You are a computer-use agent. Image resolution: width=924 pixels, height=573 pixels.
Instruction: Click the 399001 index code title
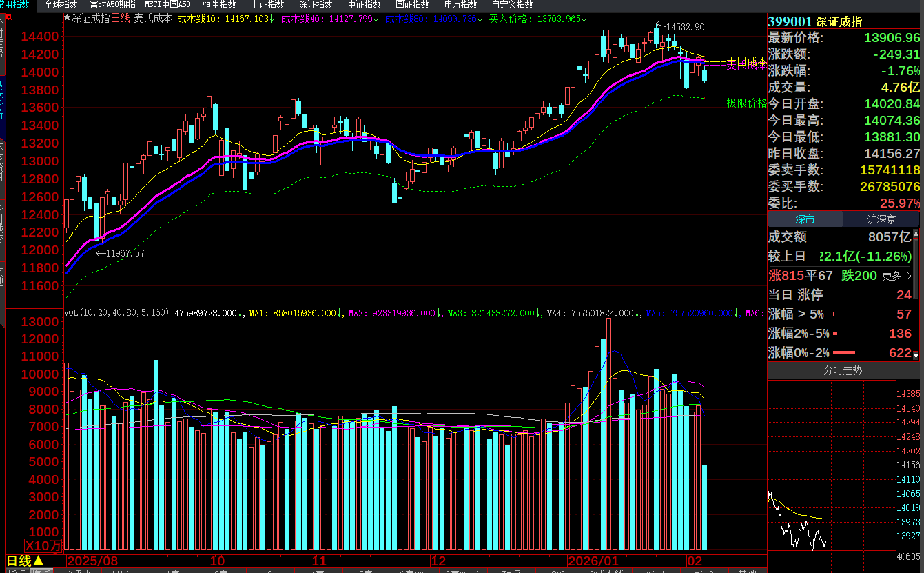click(790, 22)
